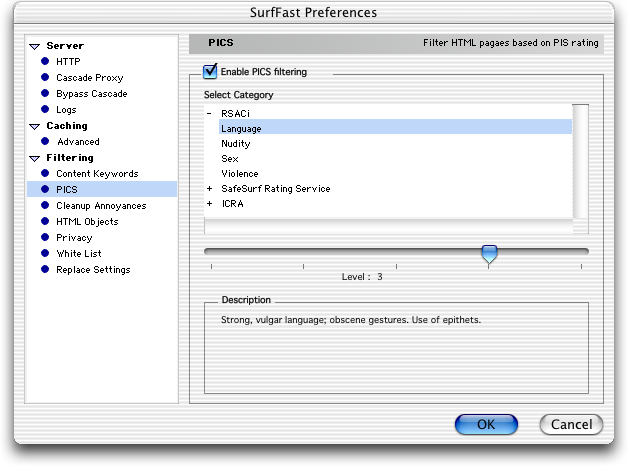628x467 pixels.
Task: Collapse the Server section triangle
Action: click(x=35, y=46)
